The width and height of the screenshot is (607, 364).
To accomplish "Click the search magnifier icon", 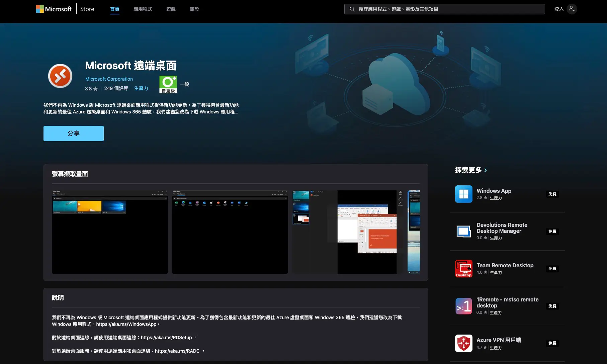I will tap(352, 9).
